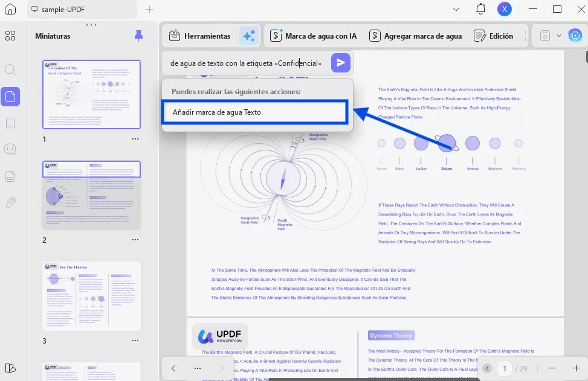Image resolution: width=588 pixels, height=381 pixels.
Task: Select Marca de agua con IA
Action: click(314, 36)
